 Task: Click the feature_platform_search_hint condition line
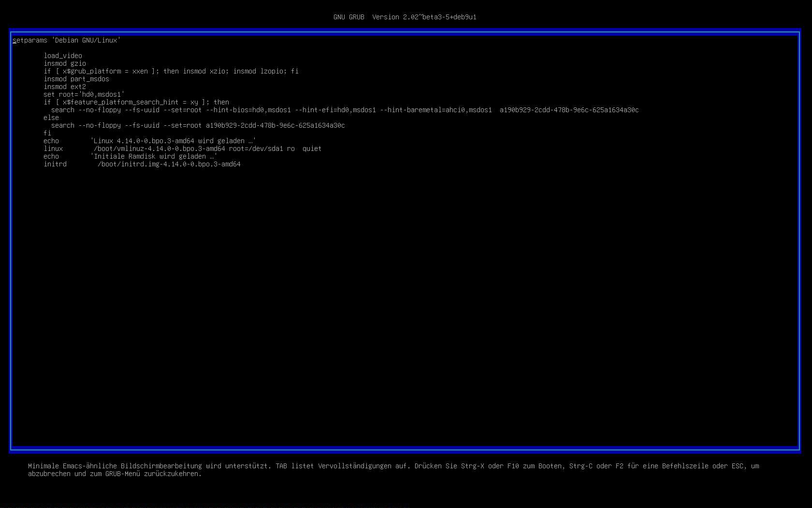[x=136, y=102]
